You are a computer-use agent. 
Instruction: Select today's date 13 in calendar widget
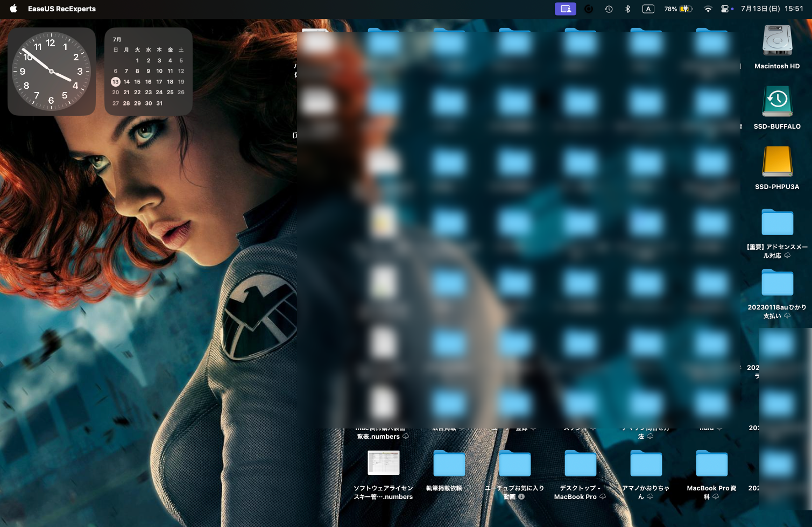tap(116, 82)
